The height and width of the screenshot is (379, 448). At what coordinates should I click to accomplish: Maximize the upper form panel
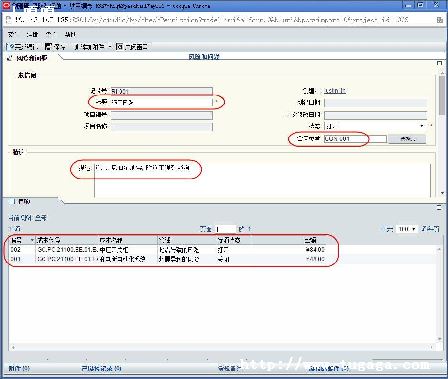pos(439,63)
